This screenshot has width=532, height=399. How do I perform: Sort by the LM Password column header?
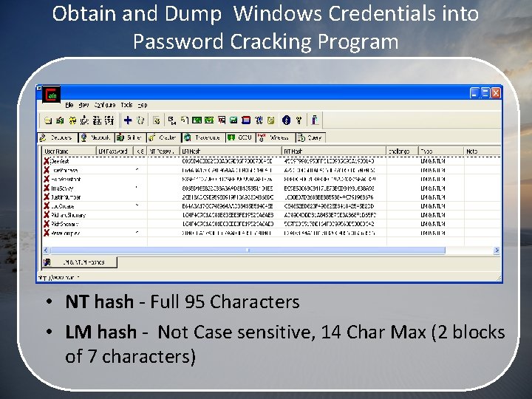click(x=115, y=151)
